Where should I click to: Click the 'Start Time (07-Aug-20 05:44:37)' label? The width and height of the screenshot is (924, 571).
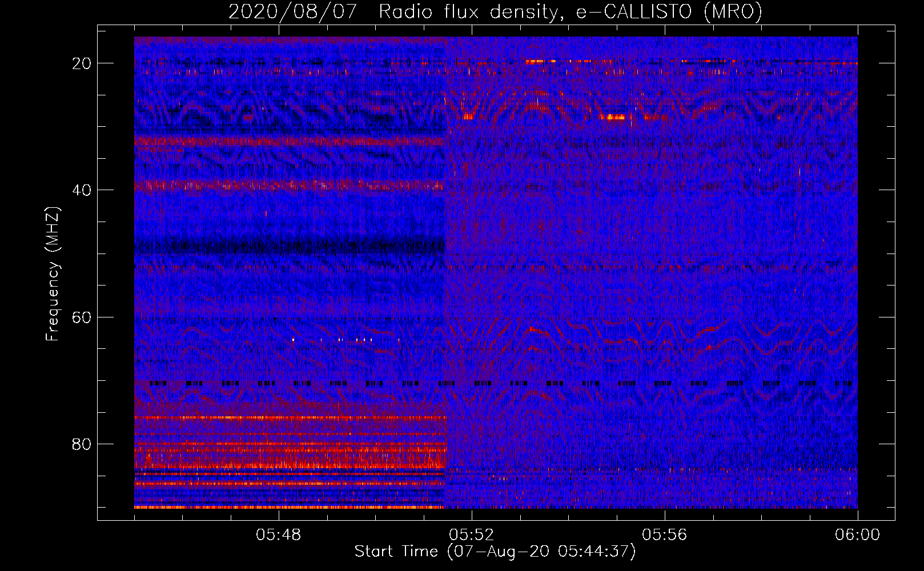point(495,552)
